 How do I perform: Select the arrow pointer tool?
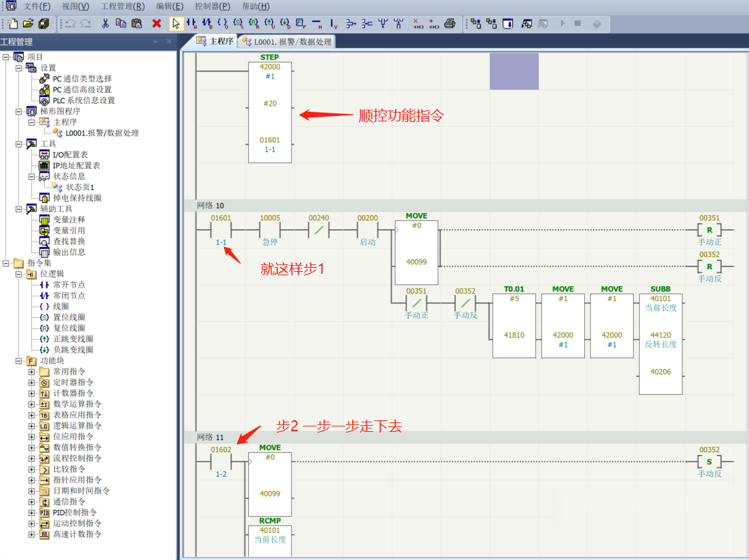[176, 24]
